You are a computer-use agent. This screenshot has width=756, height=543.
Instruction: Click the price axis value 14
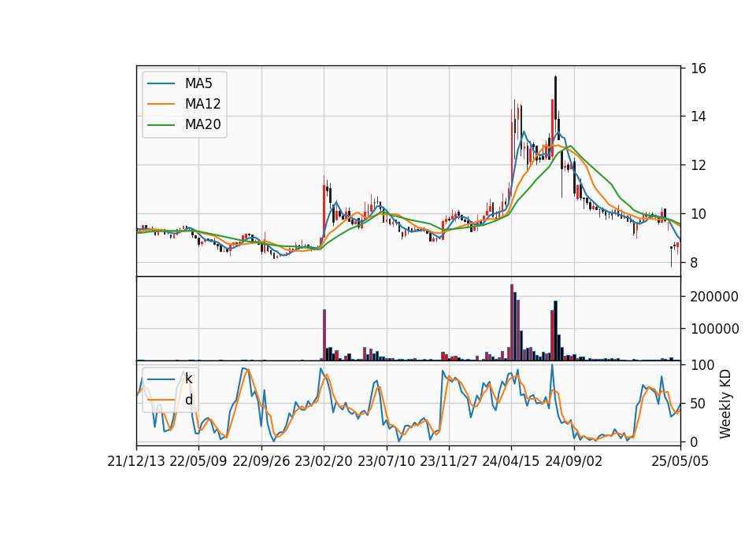699,116
